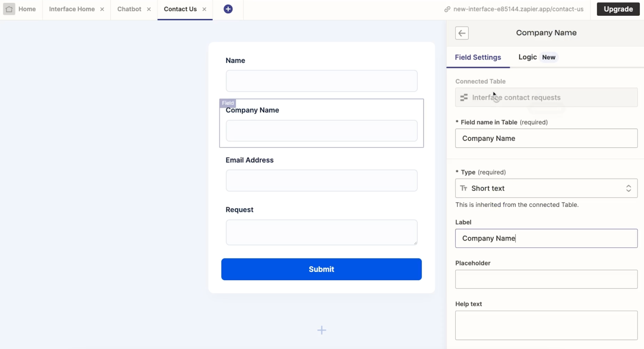The width and height of the screenshot is (644, 349).
Task: Open the Chatbot page tab
Action: (129, 9)
